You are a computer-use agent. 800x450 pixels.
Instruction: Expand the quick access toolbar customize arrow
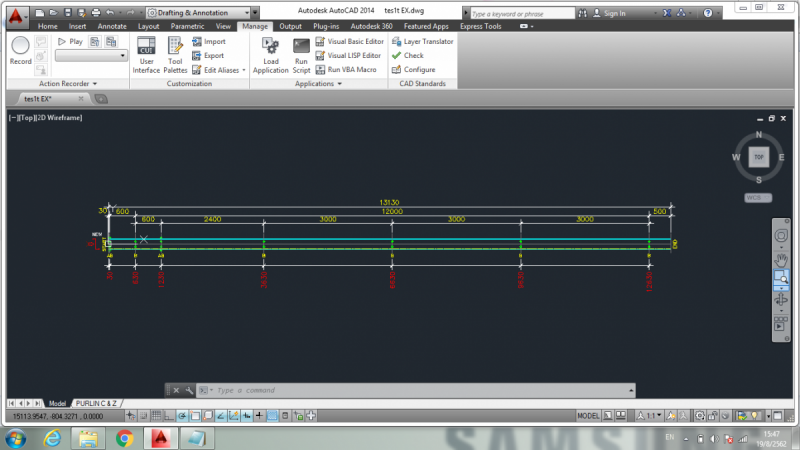point(255,13)
